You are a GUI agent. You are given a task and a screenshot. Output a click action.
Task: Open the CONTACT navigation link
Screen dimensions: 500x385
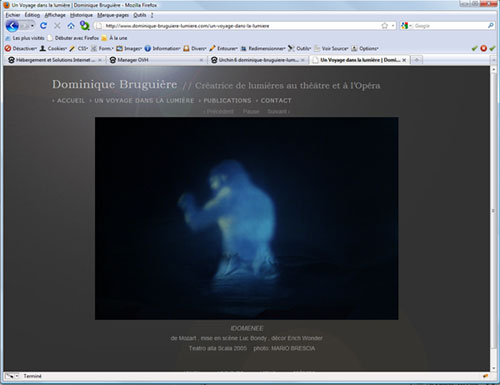pos(276,101)
